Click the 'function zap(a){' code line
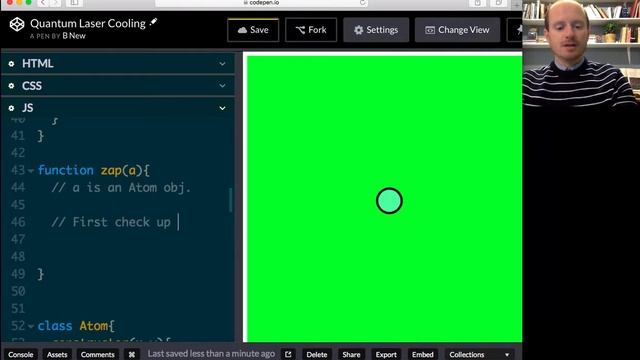 (94, 171)
